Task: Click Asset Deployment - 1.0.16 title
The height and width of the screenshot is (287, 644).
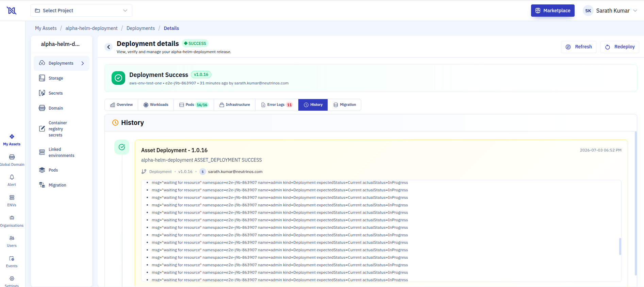Action: tap(174, 150)
